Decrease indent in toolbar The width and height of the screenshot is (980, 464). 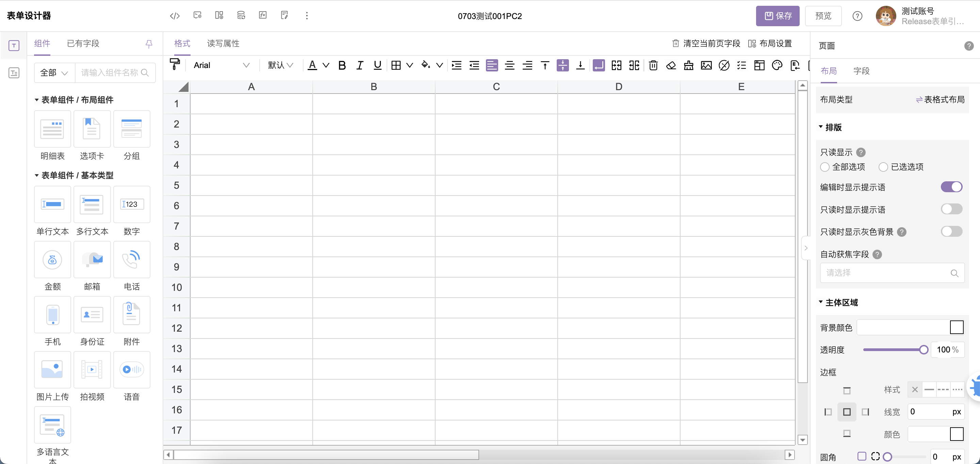[x=474, y=65]
